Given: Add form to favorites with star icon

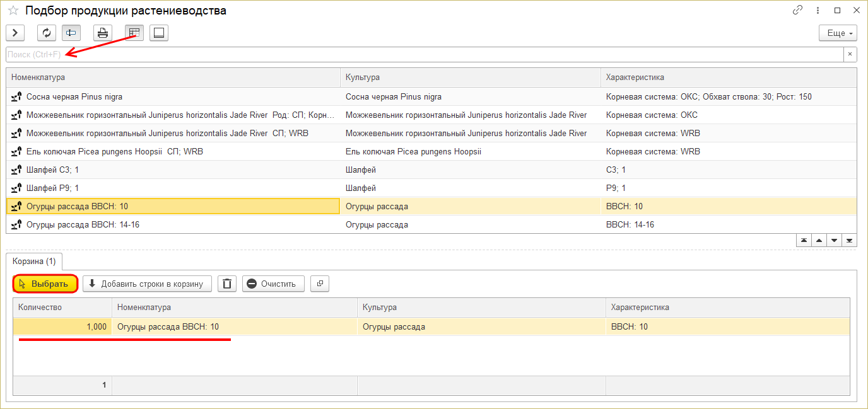Looking at the screenshot, I should point(13,11).
